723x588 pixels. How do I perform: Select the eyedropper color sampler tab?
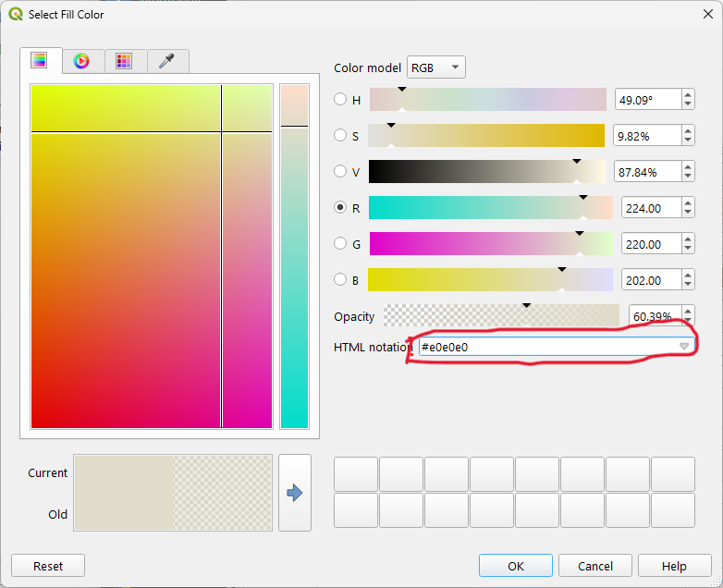tap(166, 61)
